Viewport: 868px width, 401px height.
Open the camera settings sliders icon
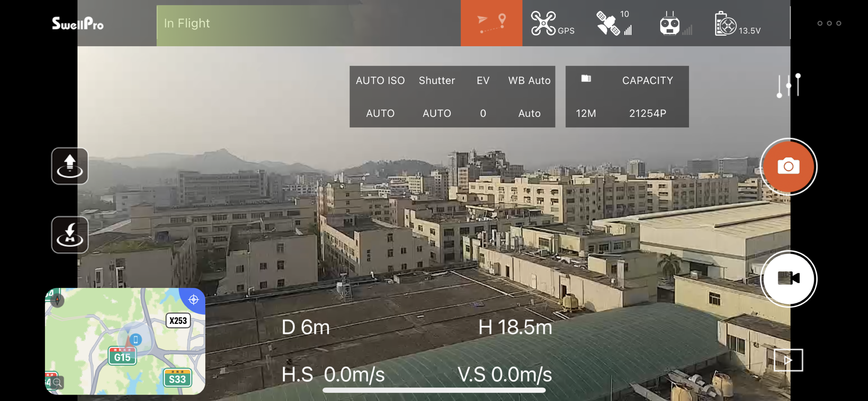[x=788, y=86]
